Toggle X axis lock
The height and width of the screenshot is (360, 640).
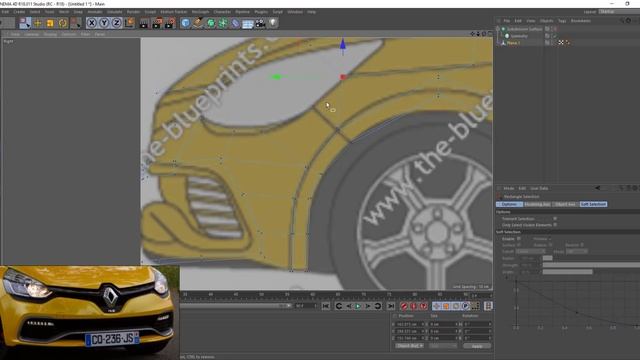tap(92, 23)
